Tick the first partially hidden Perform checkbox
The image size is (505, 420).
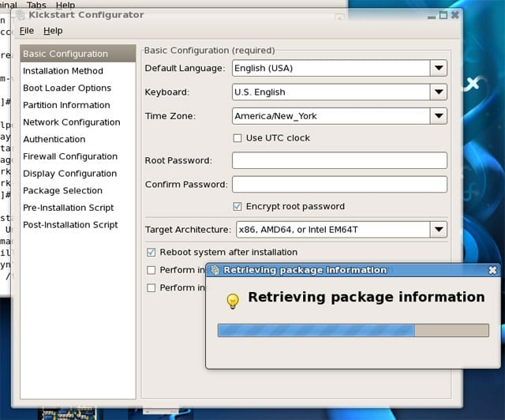tap(151, 270)
